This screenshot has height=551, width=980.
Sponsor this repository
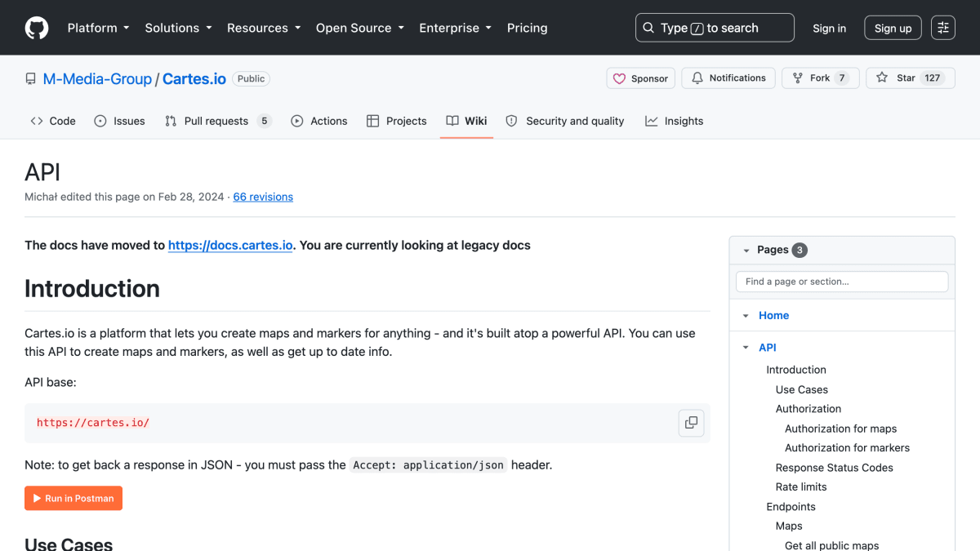[x=641, y=78]
